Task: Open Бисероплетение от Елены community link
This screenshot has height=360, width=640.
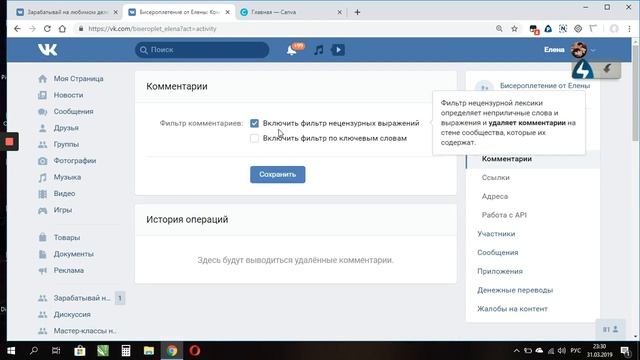Action: point(544,86)
